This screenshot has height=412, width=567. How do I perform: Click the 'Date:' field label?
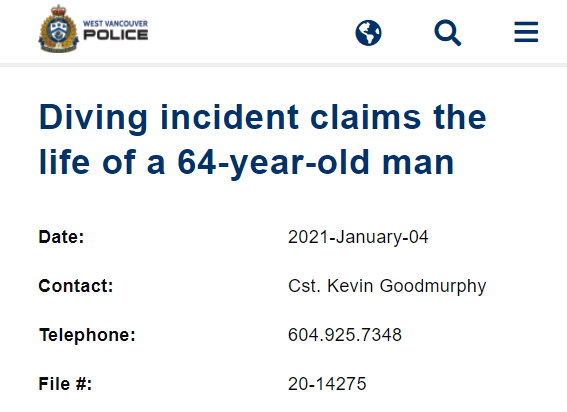(61, 237)
